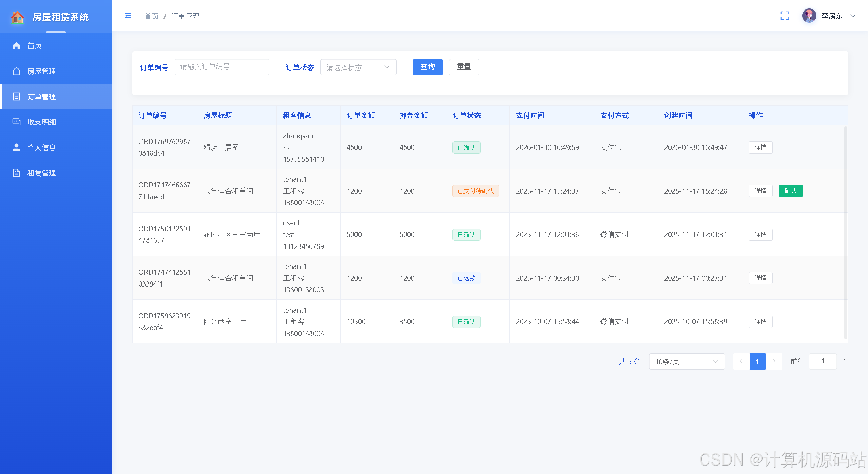This screenshot has height=474, width=868.
Task: Click the sidebar collapse hamburger icon
Action: coord(128,16)
